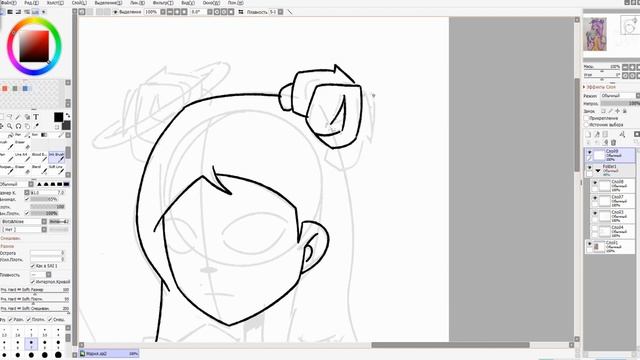Hide layer Слой3 with its eye icon
640x360 pixels.
point(595,213)
